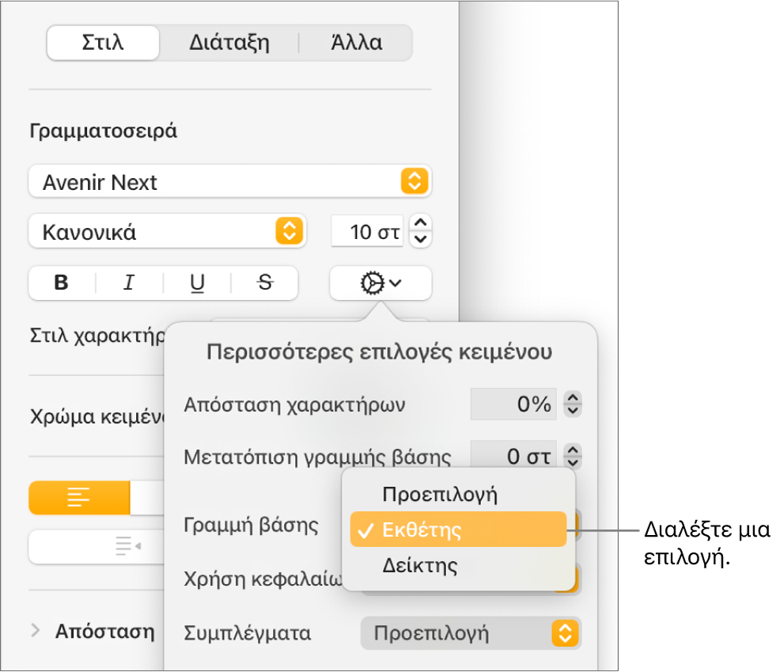Expand the Απόσταση section chevron

click(35, 631)
